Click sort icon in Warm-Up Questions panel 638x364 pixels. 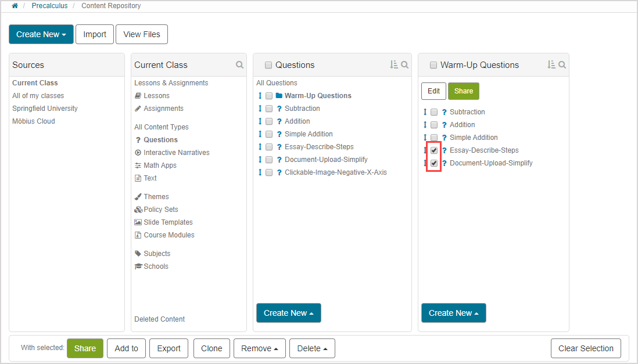551,65
